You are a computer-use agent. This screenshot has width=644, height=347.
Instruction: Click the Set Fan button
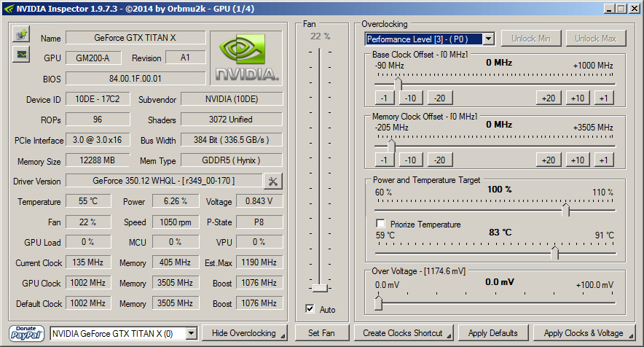coord(321,333)
